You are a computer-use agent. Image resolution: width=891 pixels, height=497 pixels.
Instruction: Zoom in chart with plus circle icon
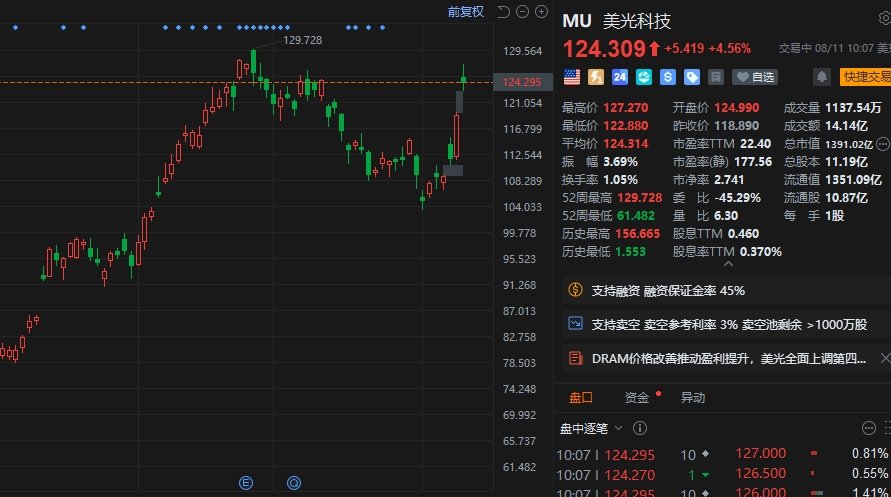coord(542,12)
